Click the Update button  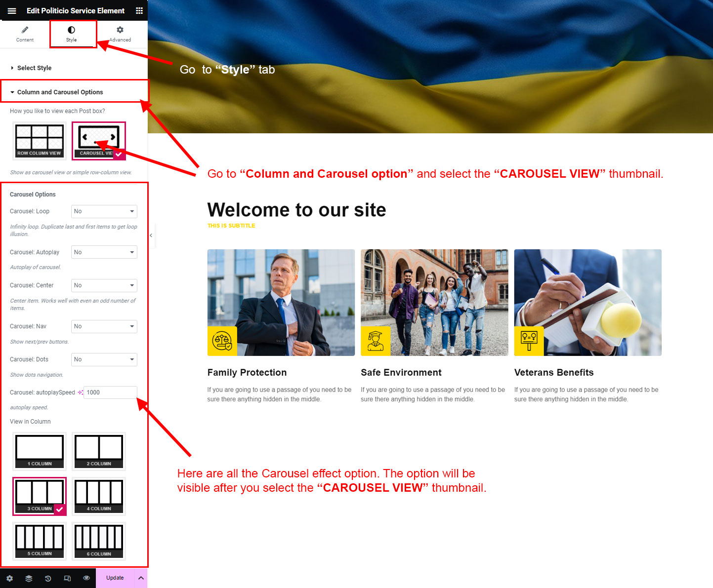click(x=115, y=578)
